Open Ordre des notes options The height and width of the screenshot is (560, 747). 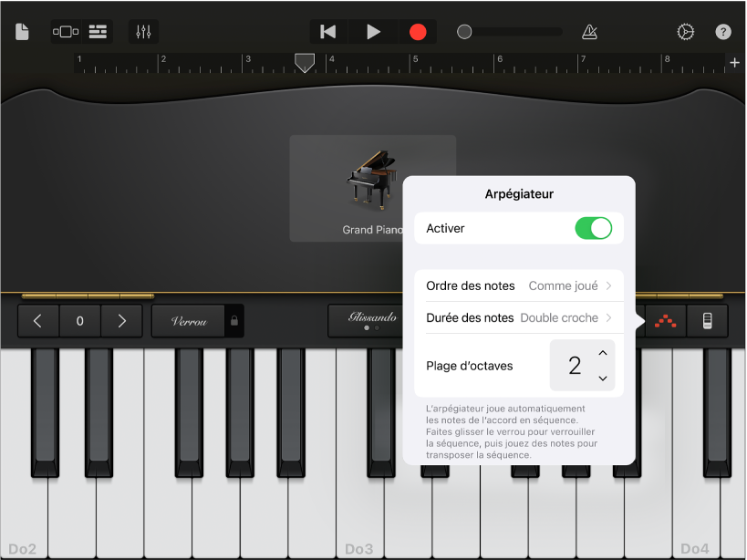[x=519, y=285]
